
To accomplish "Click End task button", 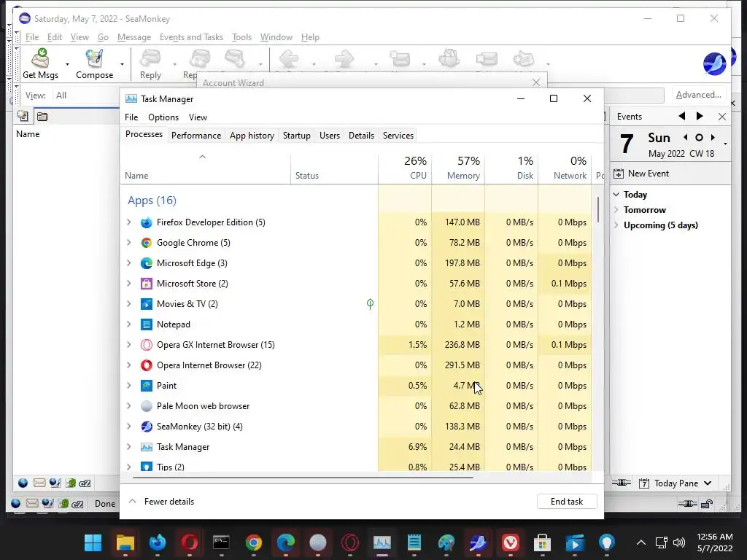I will (567, 502).
